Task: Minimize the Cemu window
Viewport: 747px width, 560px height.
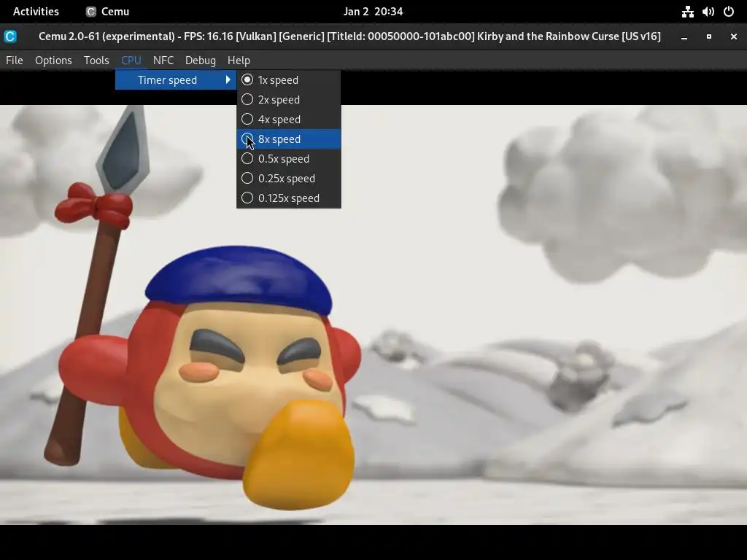Action: pos(684,36)
